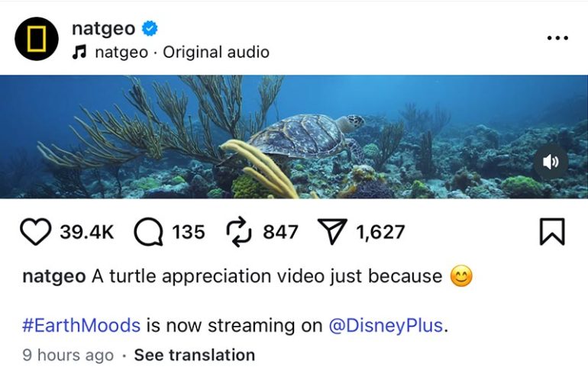Image resolution: width=588 pixels, height=383 pixels.
Task: Click the turtle video to pause
Action: point(294,137)
